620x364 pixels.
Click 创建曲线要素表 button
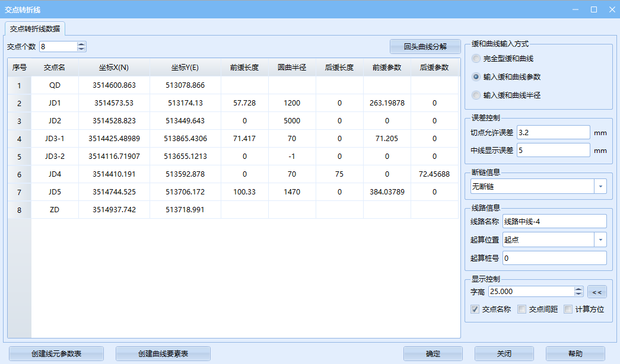(163, 354)
